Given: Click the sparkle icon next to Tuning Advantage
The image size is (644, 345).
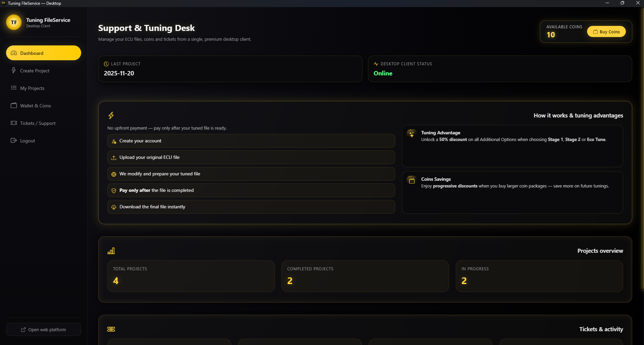Looking at the screenshot, I should [x=411, y=134].
